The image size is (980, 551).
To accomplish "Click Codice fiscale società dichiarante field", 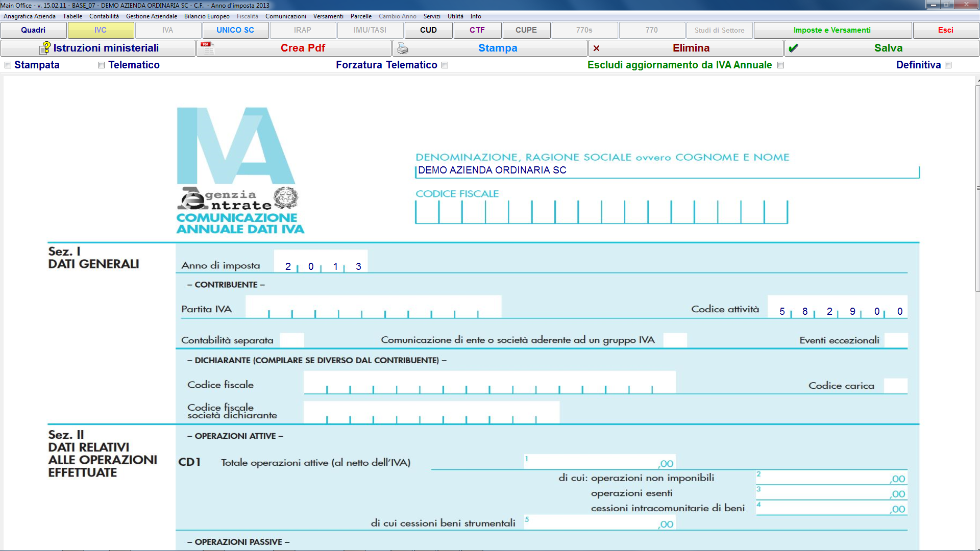I will tap(431, 412).
